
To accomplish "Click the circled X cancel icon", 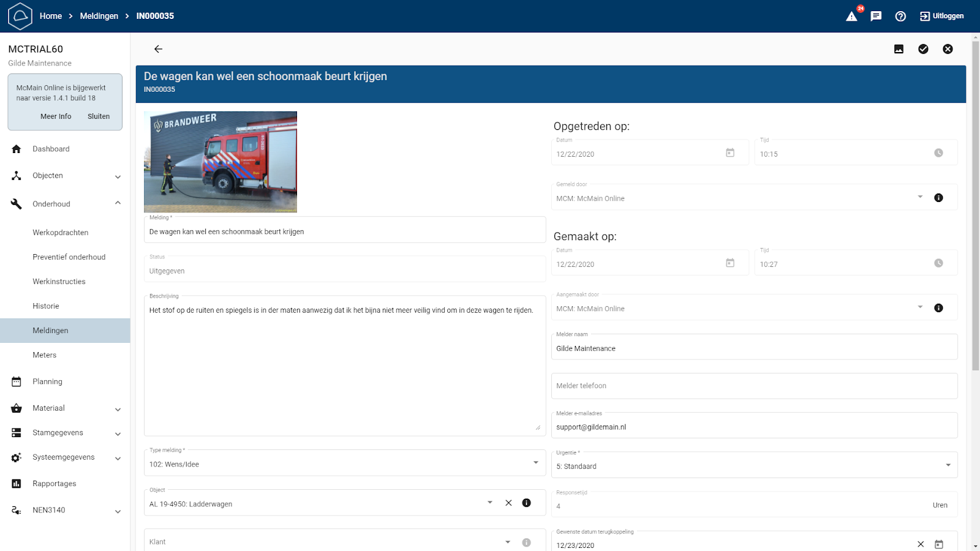I will click(x=948, y=49).
